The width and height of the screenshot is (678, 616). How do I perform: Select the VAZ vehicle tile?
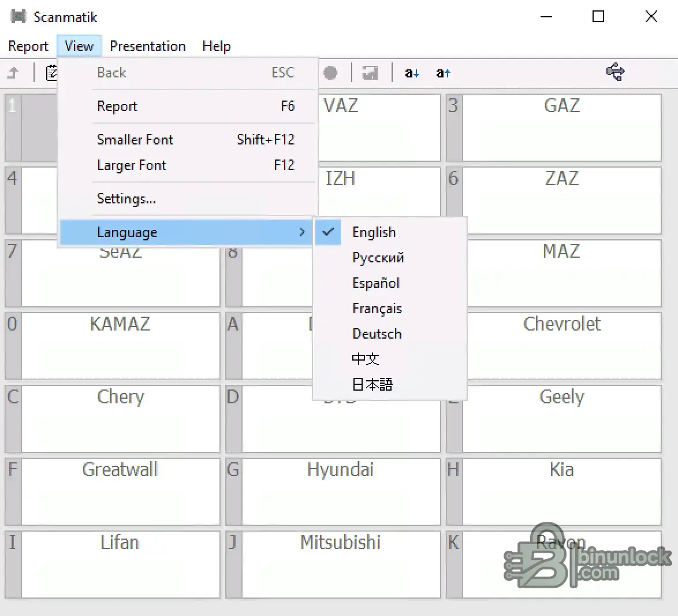click(379, 128)
